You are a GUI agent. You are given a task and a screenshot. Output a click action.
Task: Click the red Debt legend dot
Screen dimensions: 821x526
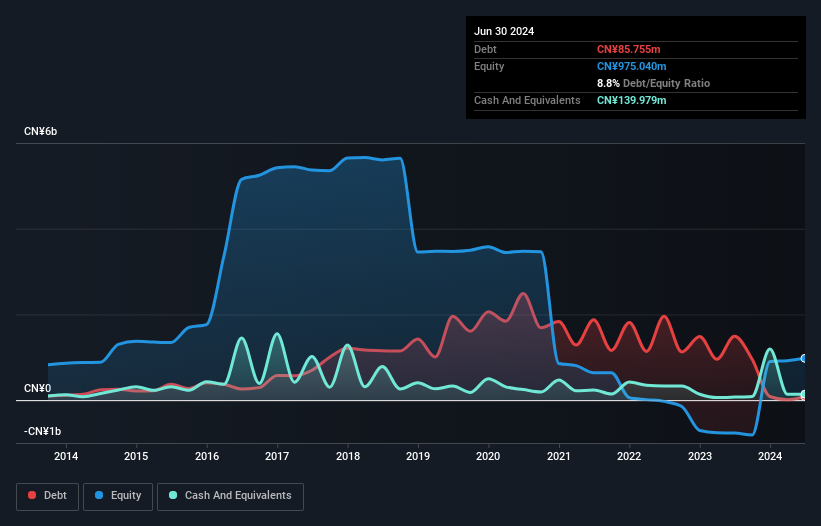click(32, 495)
